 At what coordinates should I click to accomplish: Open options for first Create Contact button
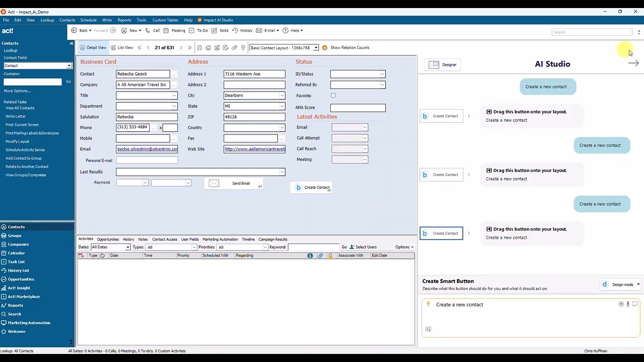click(x=469, y=116)
